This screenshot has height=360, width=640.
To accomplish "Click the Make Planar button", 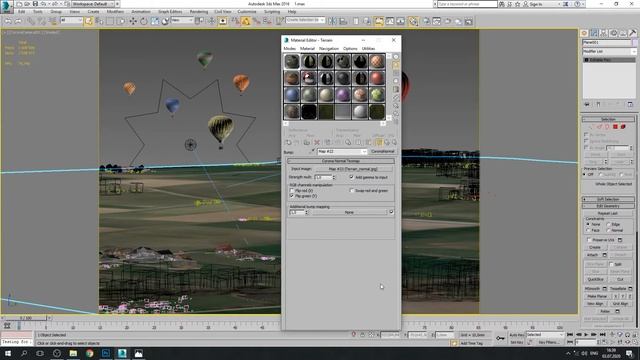I will pyautogui.click(x=597, y=296).
